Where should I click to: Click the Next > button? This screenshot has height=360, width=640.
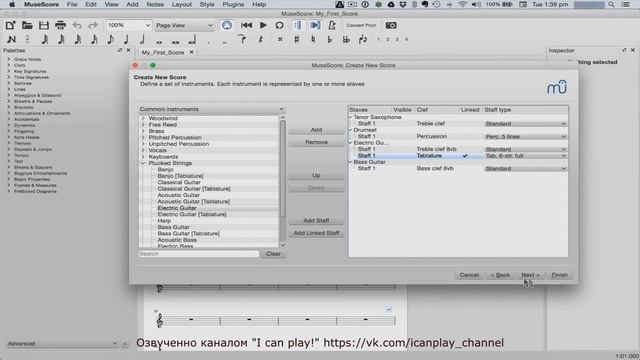coord(530,275)
